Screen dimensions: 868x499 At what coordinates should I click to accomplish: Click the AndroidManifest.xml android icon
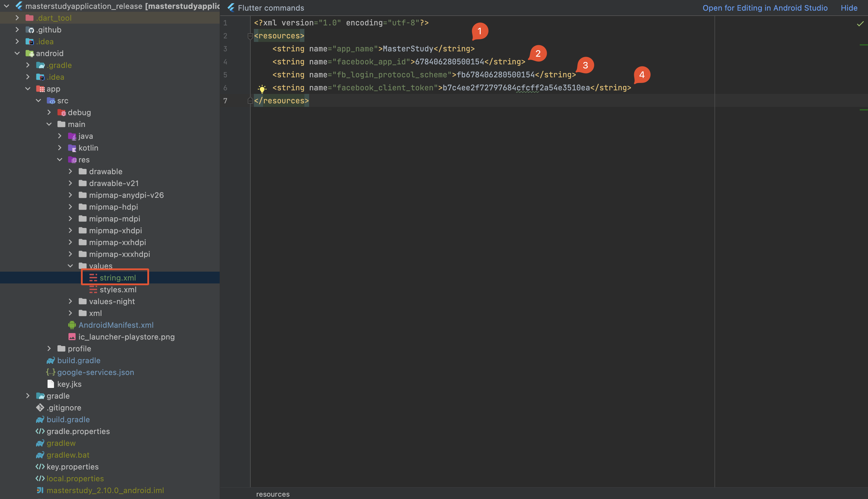tap(72, 325)
